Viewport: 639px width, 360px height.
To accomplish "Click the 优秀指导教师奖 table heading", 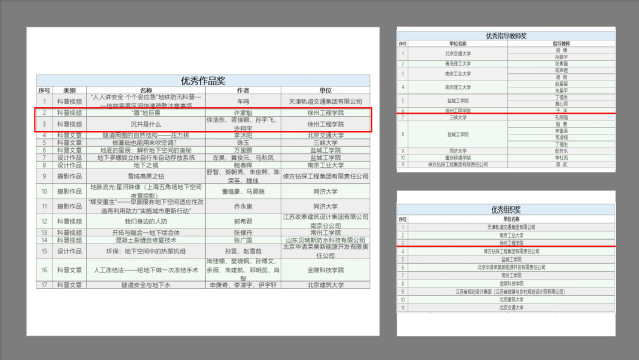I will pos(506,36).
